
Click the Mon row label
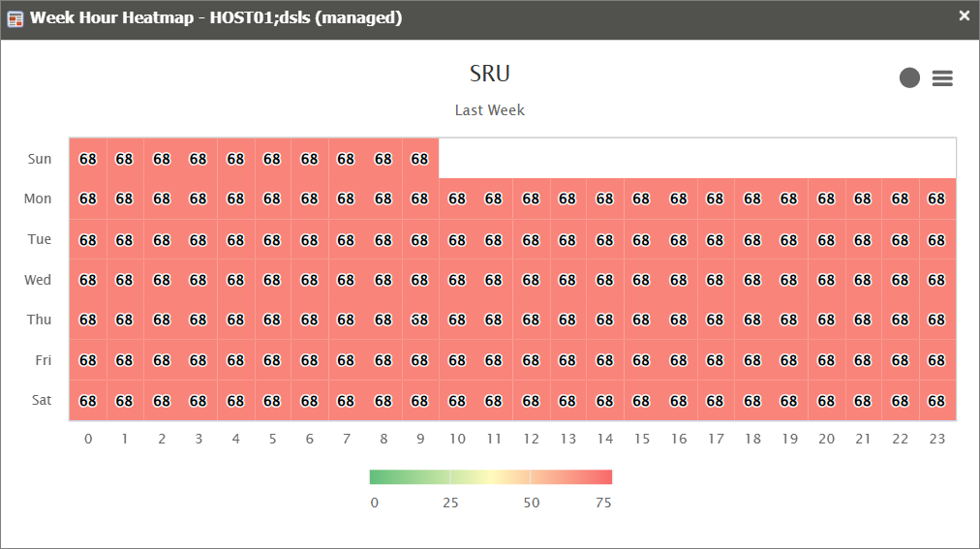[38, 198]
